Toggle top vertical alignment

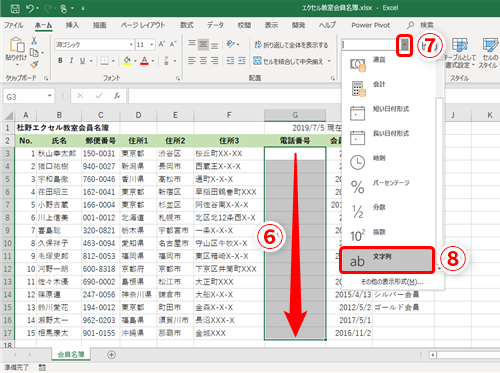[x=192, y=44]
